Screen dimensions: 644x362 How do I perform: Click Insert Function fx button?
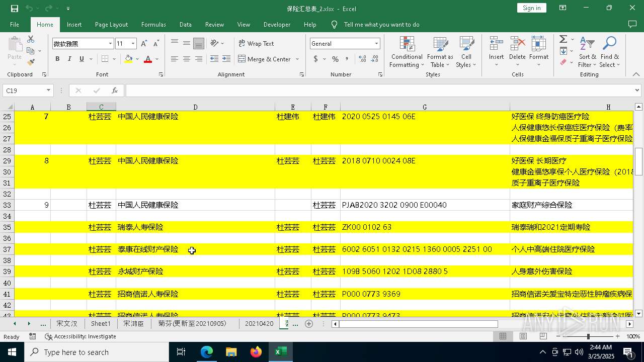tap(115, 90)
